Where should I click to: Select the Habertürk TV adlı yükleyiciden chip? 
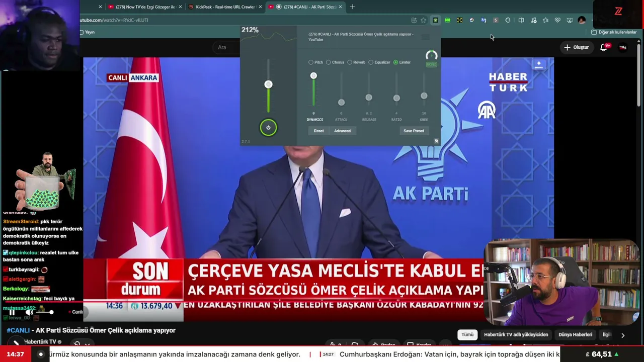[516, 334]
